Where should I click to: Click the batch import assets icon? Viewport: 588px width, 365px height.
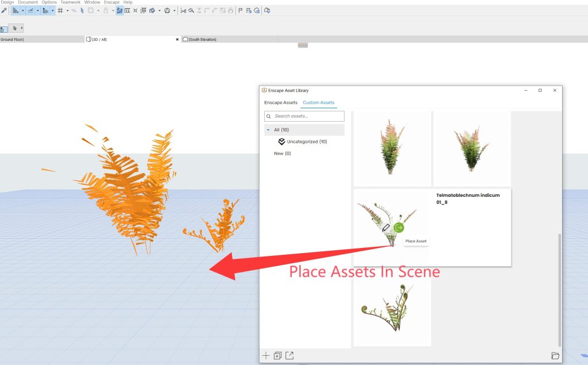coord(278,356)
